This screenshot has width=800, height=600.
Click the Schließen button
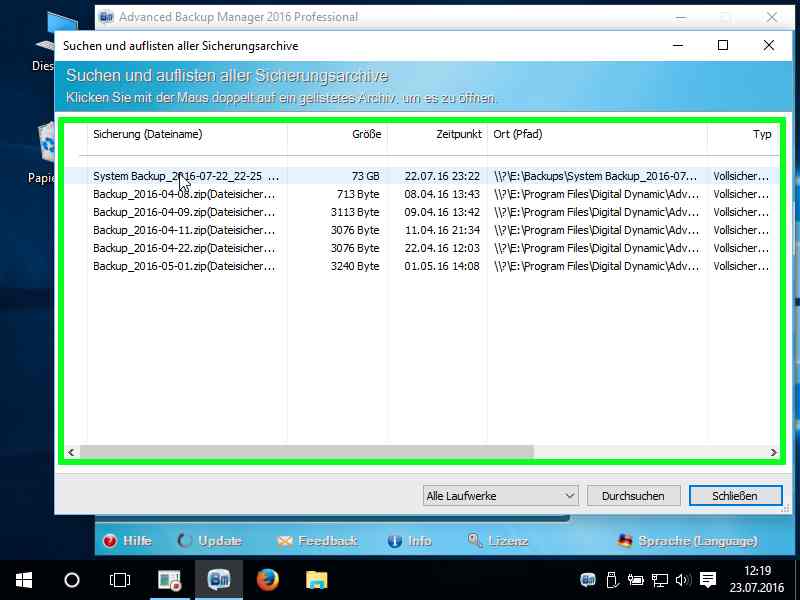pos(735,495)
